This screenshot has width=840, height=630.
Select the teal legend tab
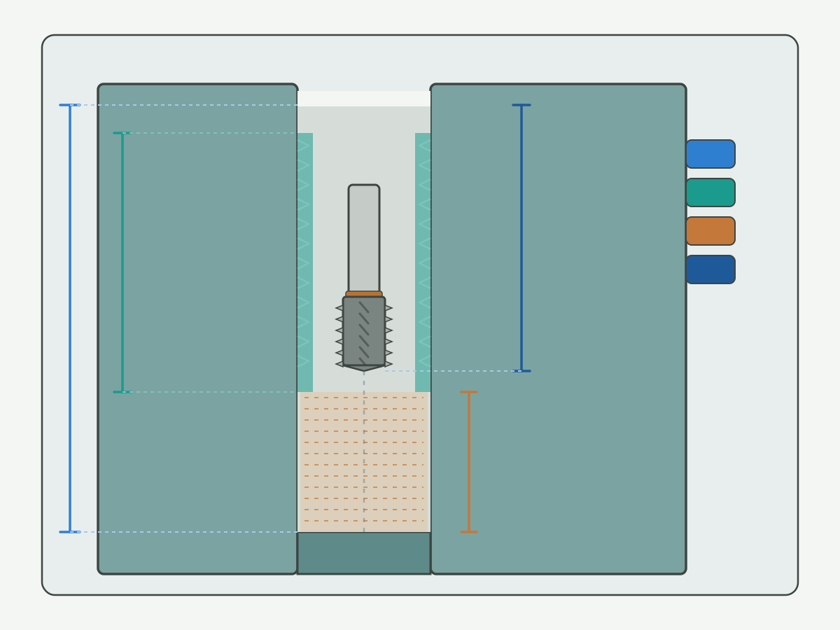(710, 192)
